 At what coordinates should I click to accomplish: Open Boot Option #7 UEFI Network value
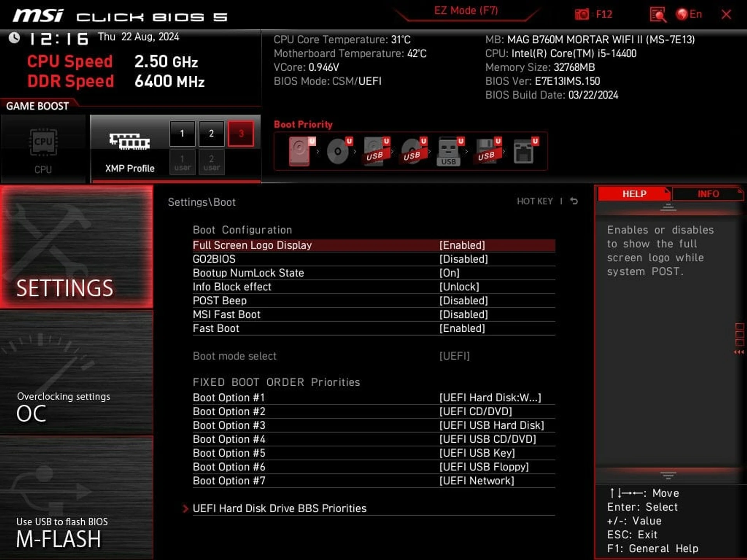[477, 481]
